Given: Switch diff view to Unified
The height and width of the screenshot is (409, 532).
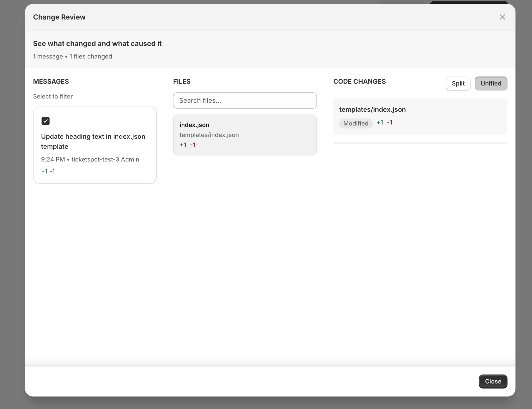Looking at the screenshot, I should tap(491, 83).
